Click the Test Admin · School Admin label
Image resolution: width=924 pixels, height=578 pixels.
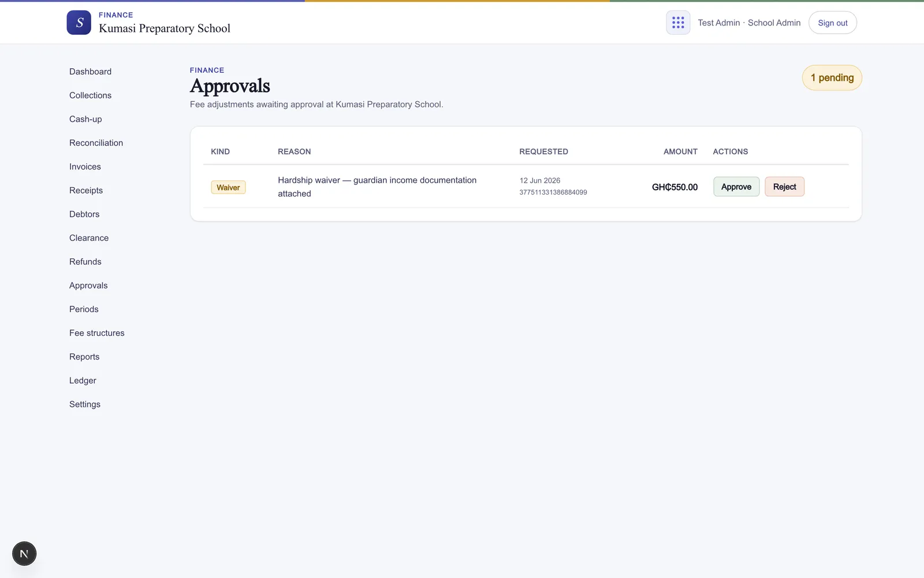click(x=749, y=23)
